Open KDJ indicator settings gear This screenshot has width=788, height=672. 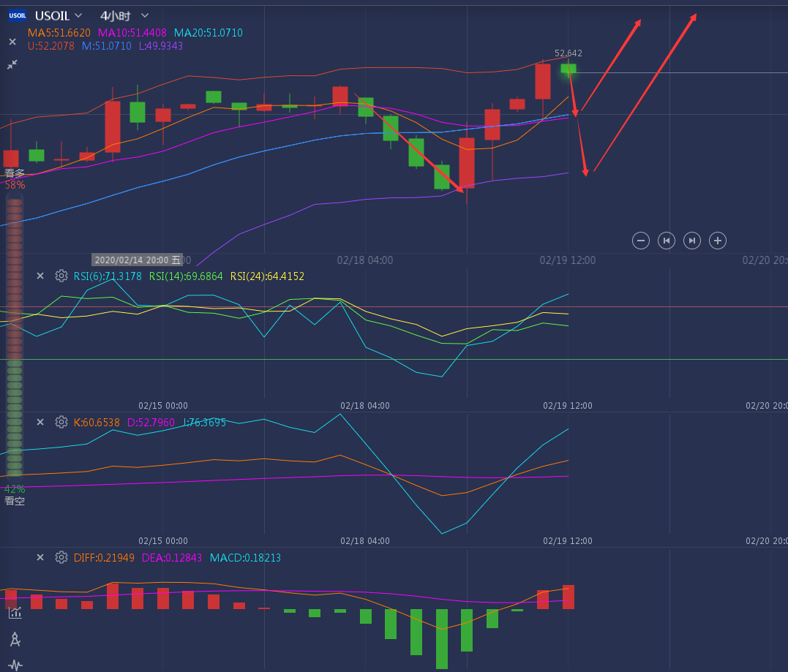(61, 422)
